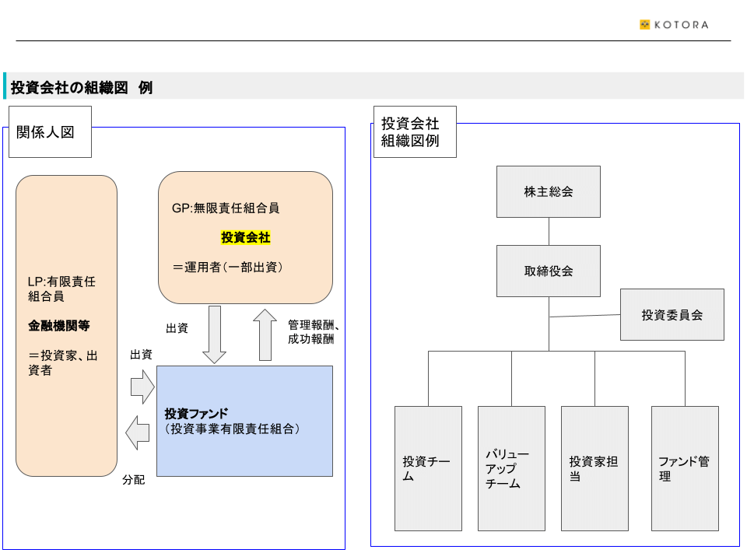Image resolution: width=747 pixels, height=560 pixels.
Task: Click the 投資委員会 box
Action: (672, 315)
